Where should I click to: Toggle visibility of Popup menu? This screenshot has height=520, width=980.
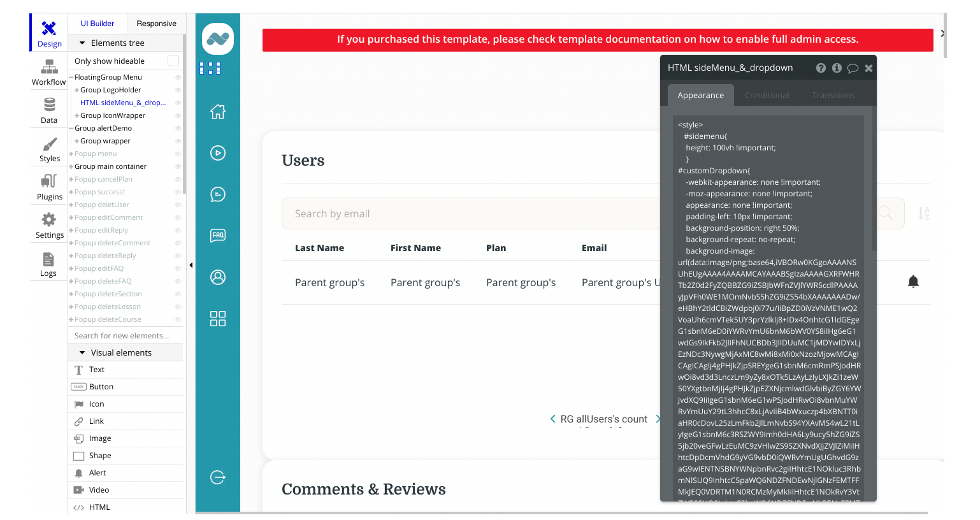[x=178, y=154]
